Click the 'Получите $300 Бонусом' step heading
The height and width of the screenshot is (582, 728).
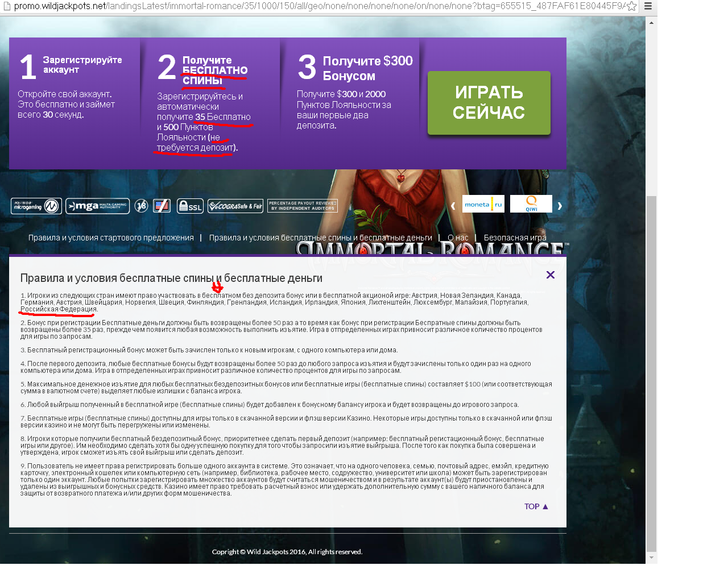point(367,68)
